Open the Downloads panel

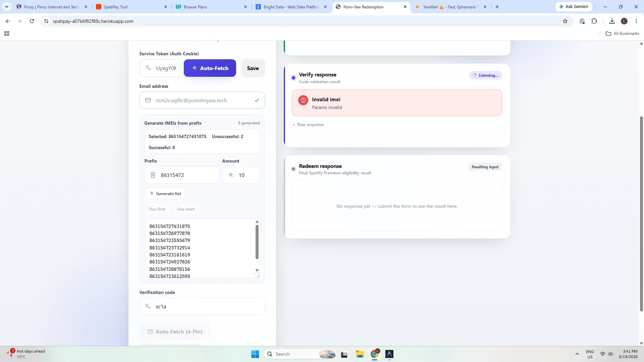pyautogui.click(x=612, y=21)
